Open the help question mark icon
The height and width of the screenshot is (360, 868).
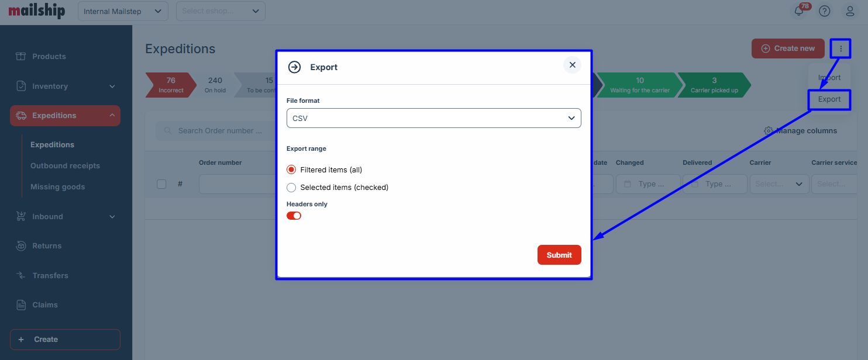(x=825, y=11)
